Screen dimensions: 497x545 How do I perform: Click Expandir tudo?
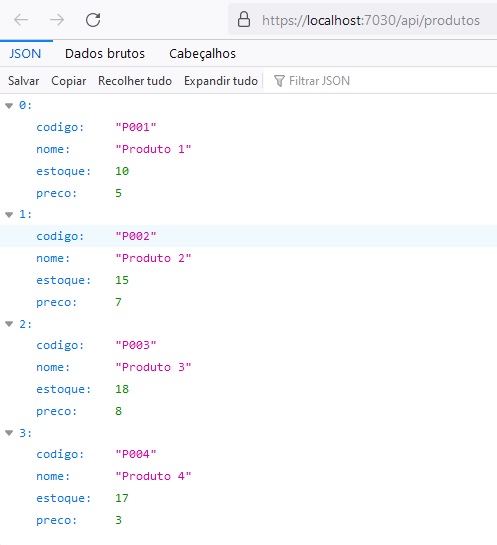(x=221, y=81)
